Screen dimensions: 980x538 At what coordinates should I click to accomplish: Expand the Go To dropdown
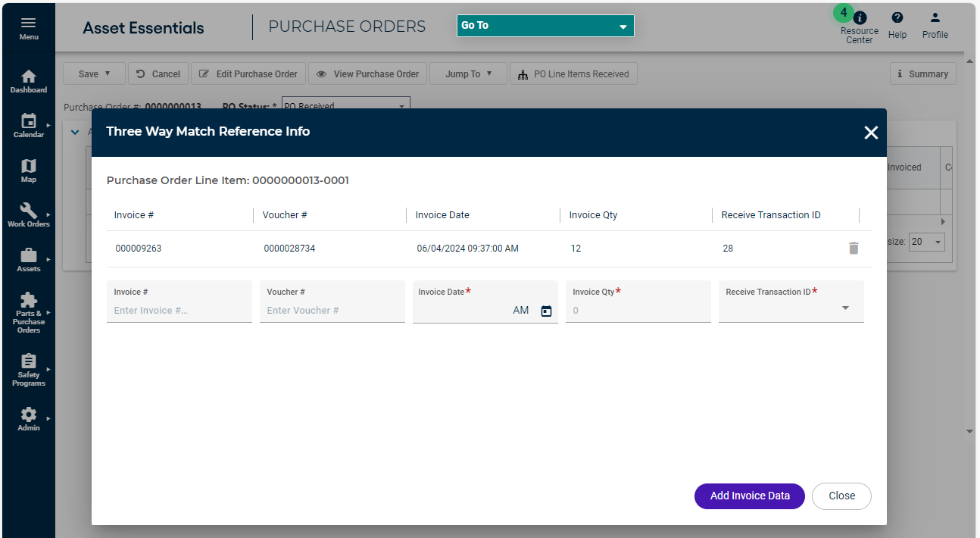point(545,26)
